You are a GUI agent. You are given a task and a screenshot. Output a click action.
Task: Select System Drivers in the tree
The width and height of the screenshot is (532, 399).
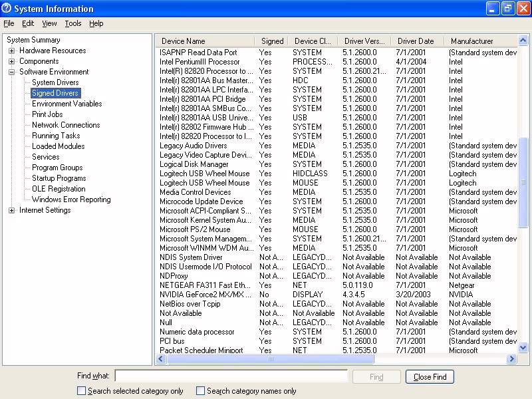(55, 82)
